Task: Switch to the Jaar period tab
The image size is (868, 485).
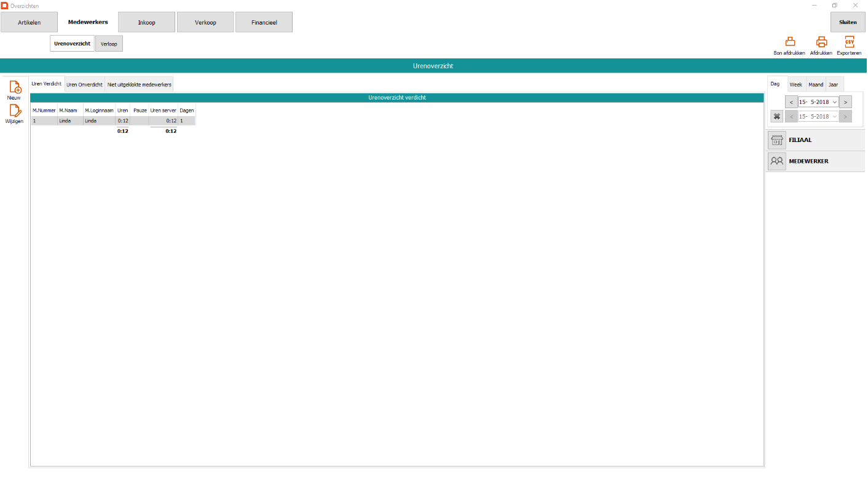Action: pyautogui.click(x=833, y=85)
